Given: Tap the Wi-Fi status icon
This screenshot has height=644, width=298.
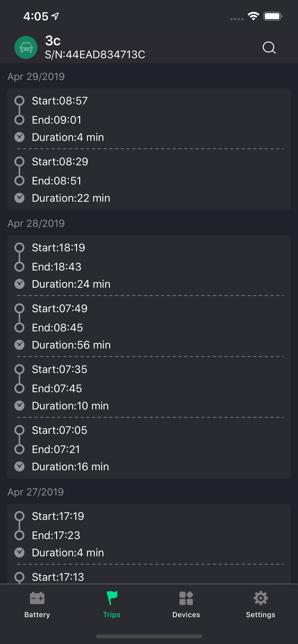Looking at the screenshot, I should pos(253,16).
